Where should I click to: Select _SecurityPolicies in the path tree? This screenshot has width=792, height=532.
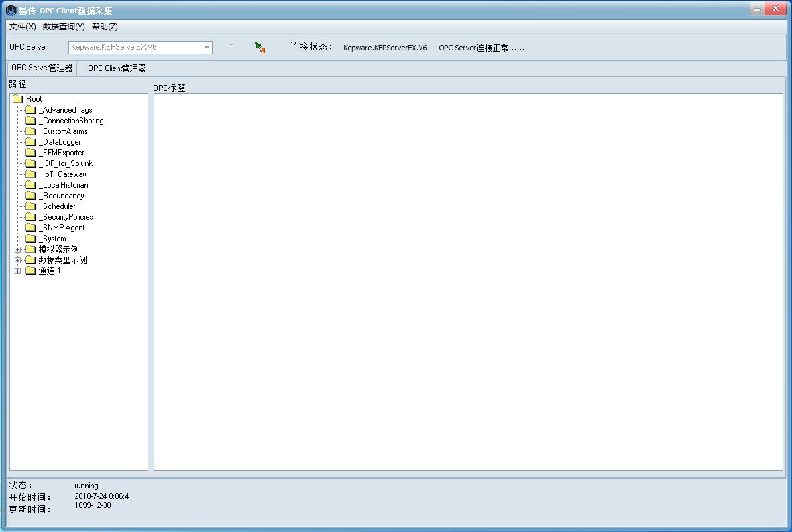point(66,217)
